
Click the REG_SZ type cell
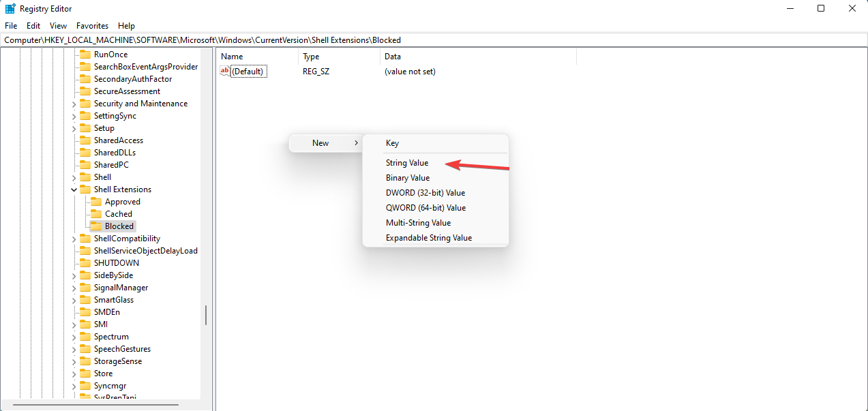(x=316, y=72)
